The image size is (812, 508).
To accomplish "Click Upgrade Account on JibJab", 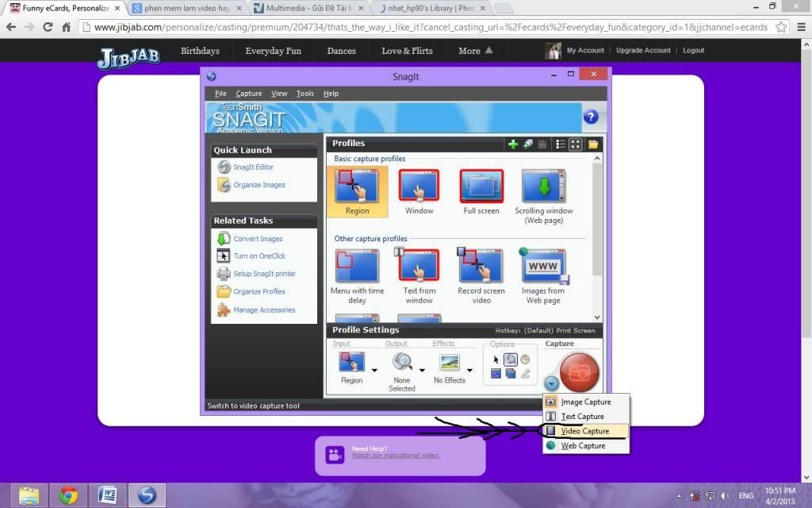I will coord(643,50).
